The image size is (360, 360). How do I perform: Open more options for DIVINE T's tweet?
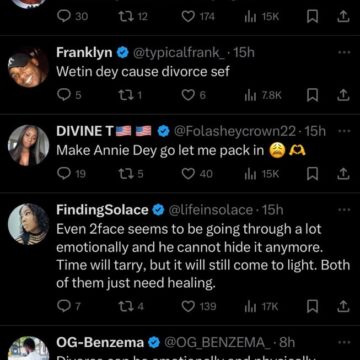click(344, 131)
